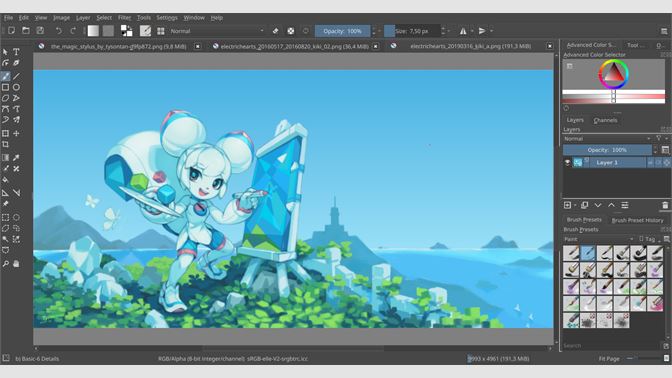
Task: Open the File menu
Action: 9,18
